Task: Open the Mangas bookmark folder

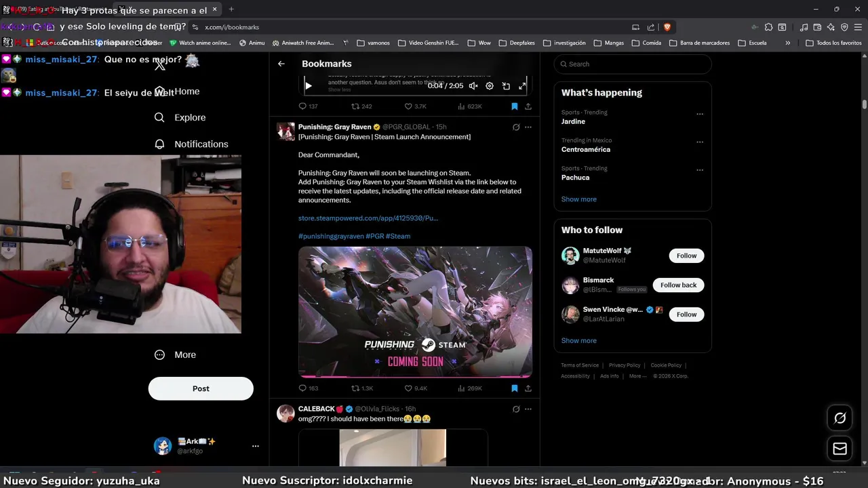Action: click(608, 43)
